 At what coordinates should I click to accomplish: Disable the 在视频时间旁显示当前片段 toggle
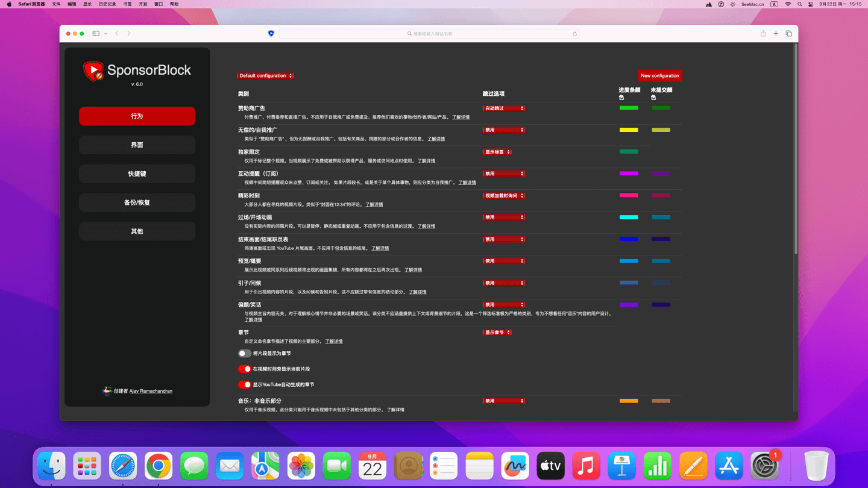click(244, 369)
